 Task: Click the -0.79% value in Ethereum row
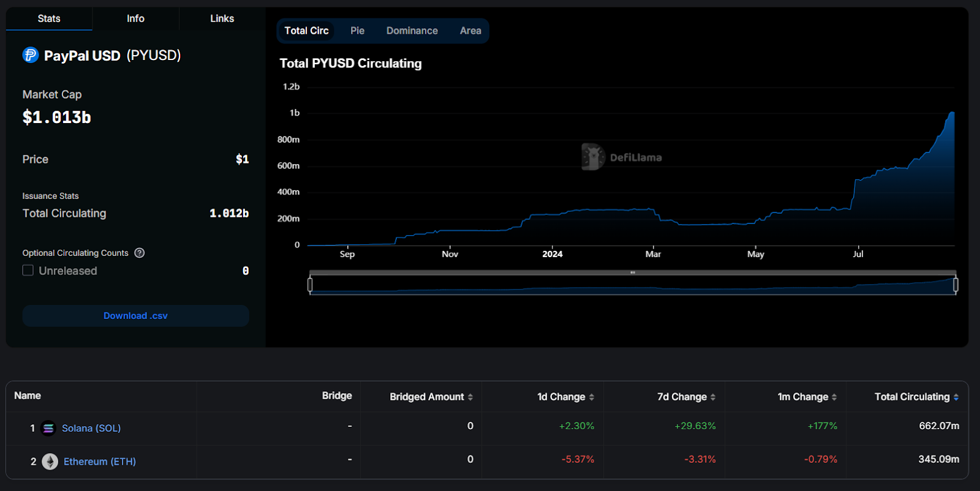tap(821, 459)
